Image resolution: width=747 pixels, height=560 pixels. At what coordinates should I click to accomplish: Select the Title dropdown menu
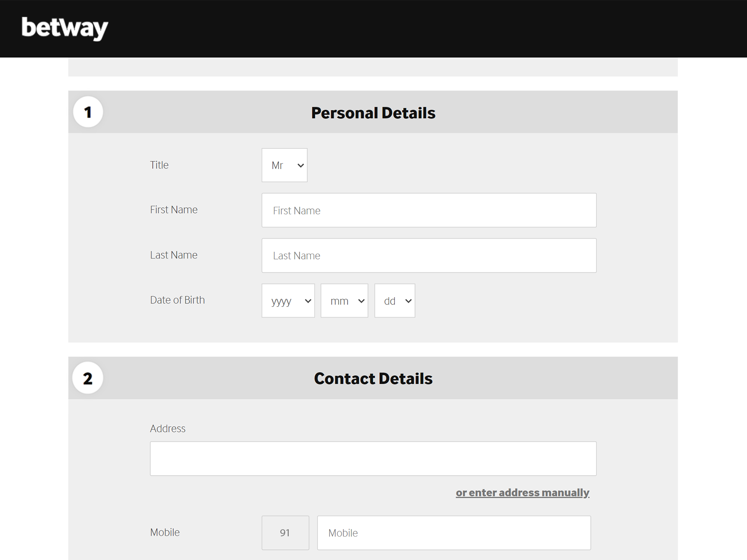coord(285,165)
